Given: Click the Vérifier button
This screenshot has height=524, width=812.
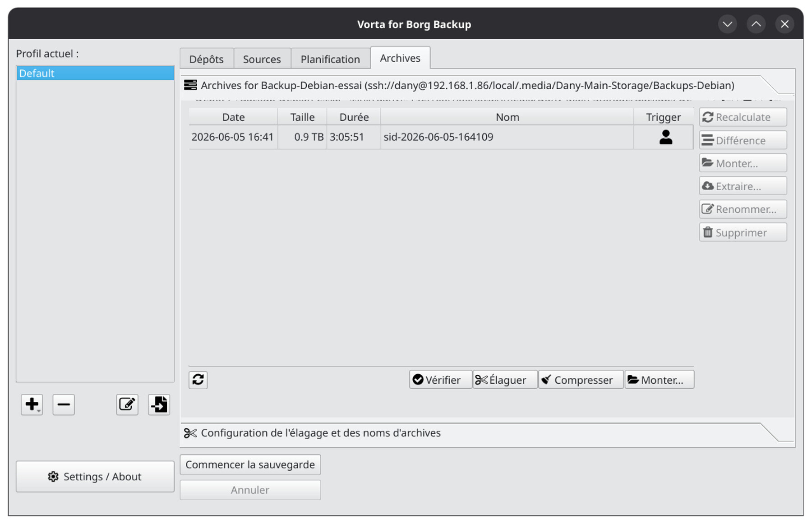Looking at the screenshot, I should click(x=440, y=380).
